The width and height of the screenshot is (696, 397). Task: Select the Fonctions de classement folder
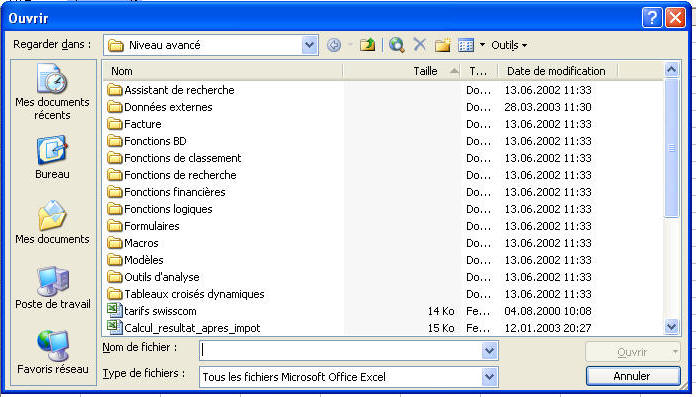(174, 158)
